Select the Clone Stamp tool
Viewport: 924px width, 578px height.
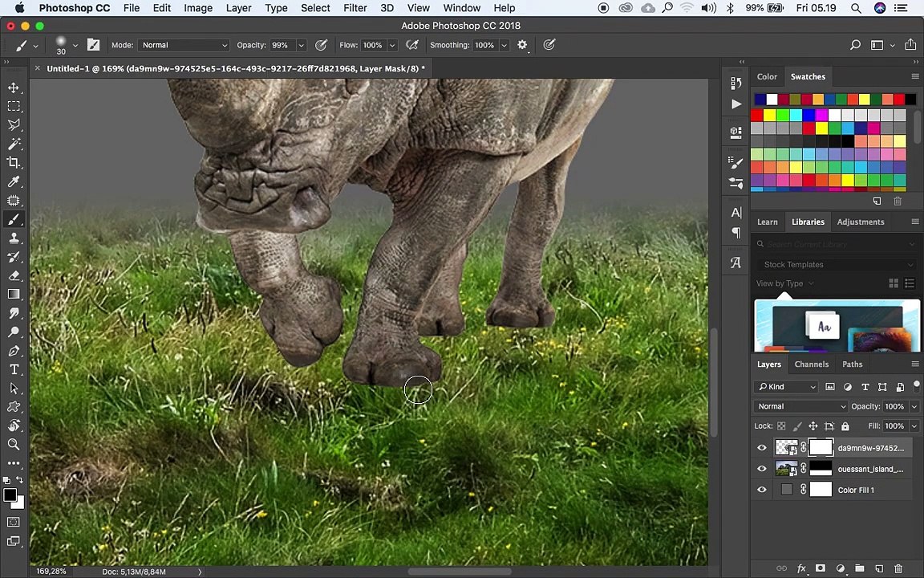[14, 238]
